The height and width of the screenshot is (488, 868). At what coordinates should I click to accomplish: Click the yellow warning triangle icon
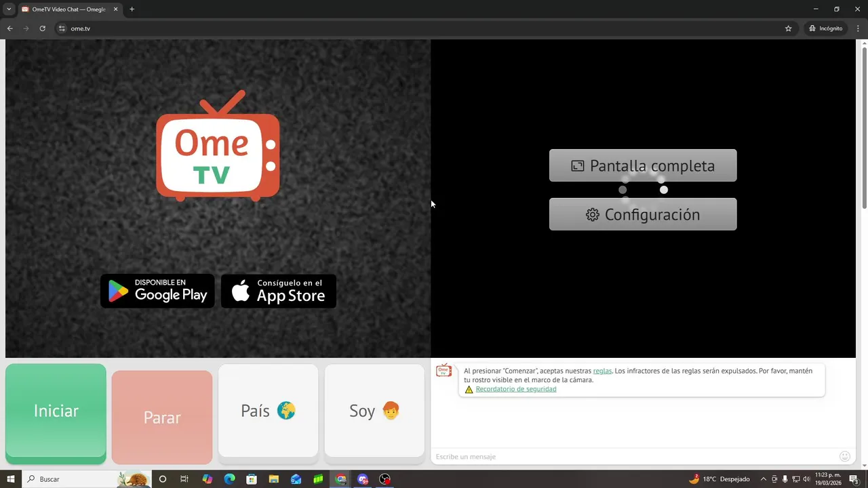(469, 390)
